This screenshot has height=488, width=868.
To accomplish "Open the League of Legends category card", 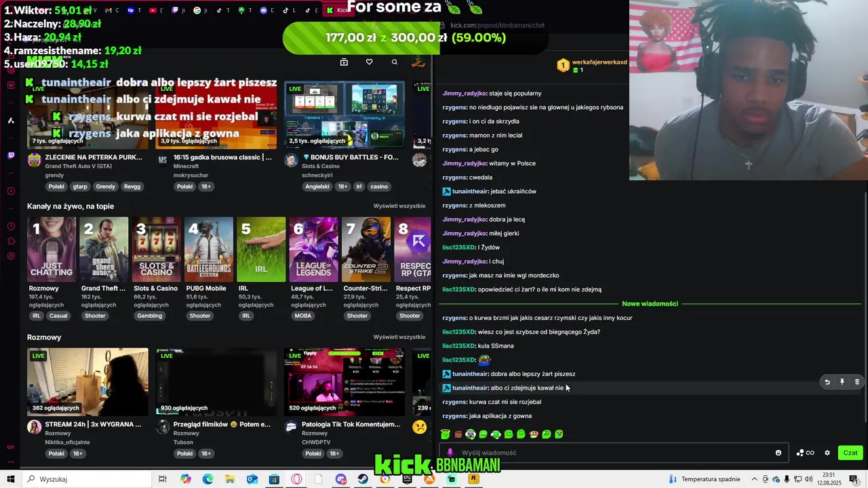I will 313,249.
